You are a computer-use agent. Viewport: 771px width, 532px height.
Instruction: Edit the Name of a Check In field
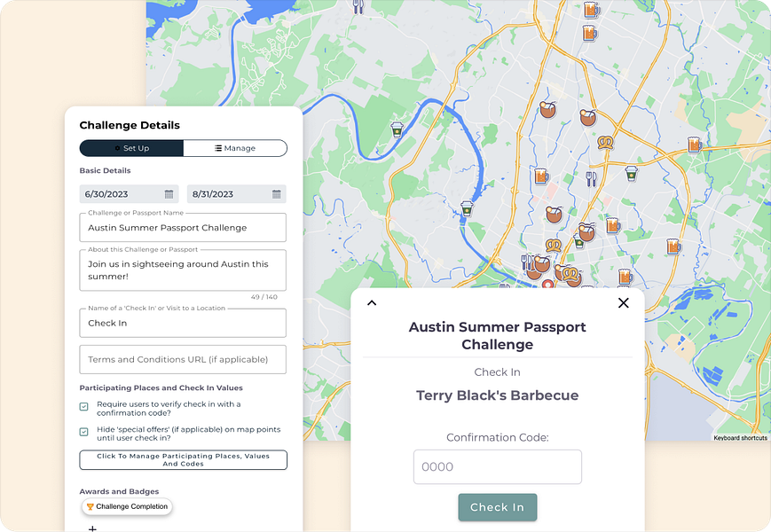(183, 323)
